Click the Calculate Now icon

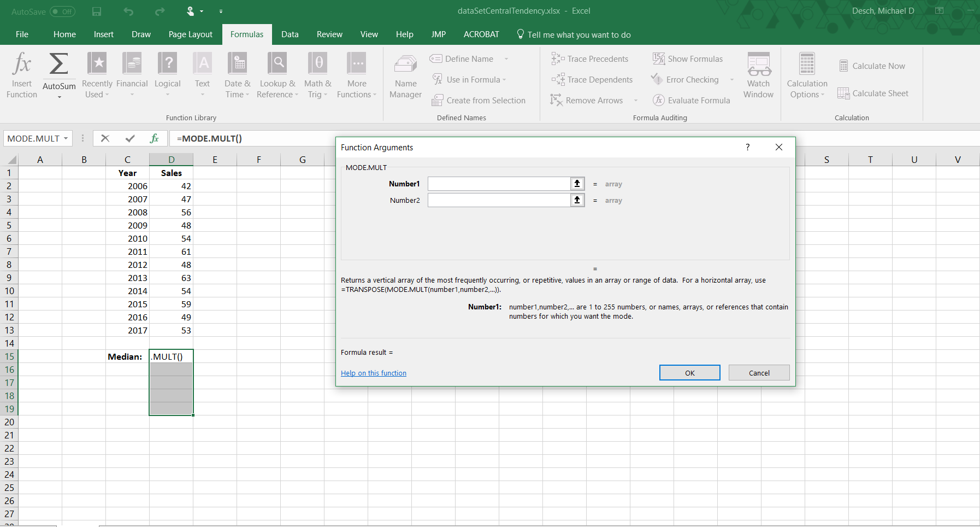tap(844, 66)
